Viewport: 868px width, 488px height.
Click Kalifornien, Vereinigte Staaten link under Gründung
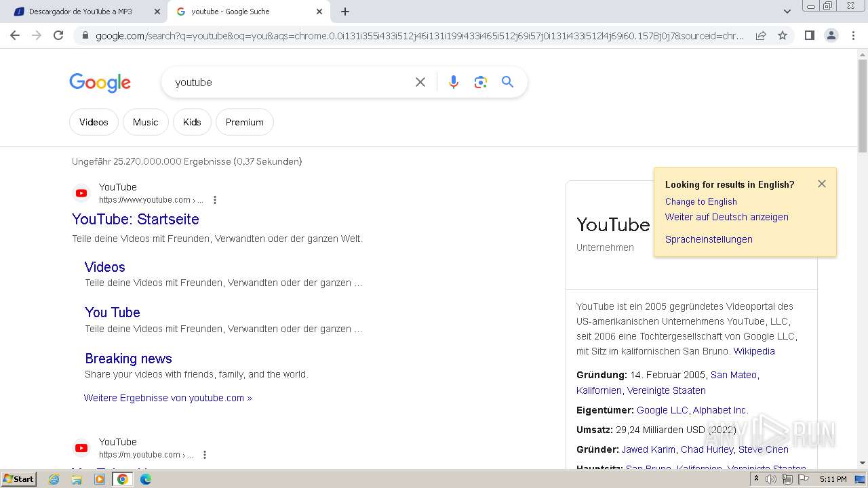[641, 390]
